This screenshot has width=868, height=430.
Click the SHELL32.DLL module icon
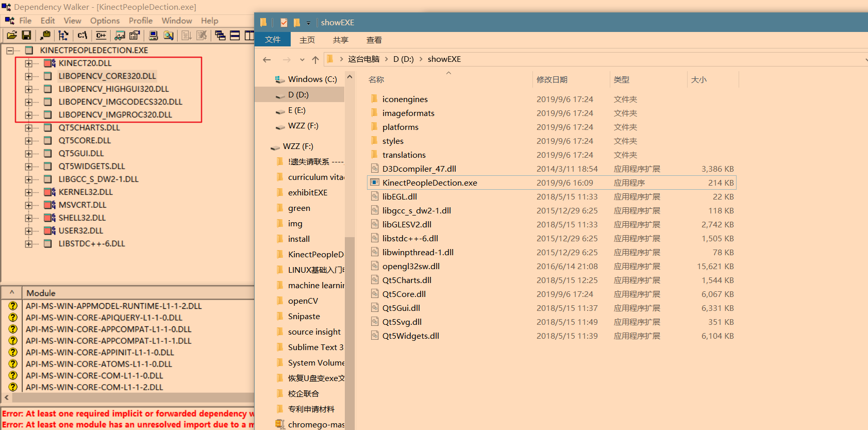49,218
